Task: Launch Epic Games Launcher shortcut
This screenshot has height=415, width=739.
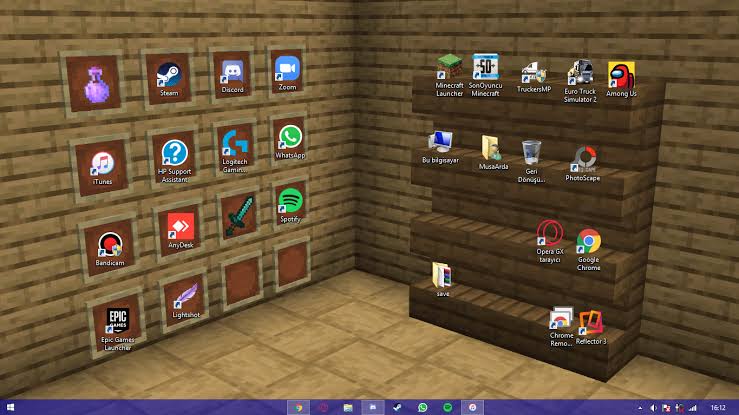Action: click(x=118, y=330)
